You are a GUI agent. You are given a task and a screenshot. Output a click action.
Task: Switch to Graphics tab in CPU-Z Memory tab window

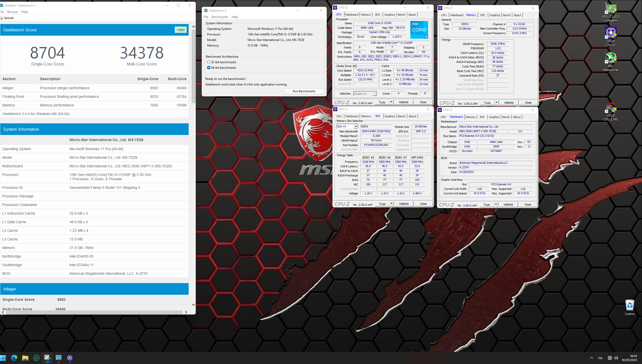pyautogui.click(x=495, y=15)
